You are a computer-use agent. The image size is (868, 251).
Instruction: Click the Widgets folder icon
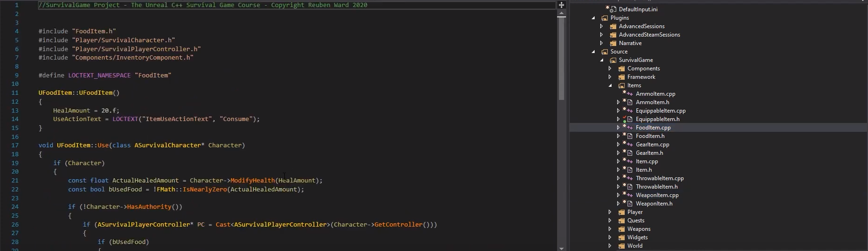click(621, 237)
